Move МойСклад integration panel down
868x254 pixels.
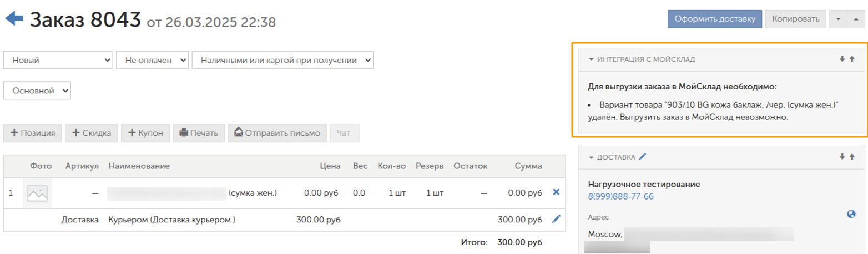[x=842, y=59]
